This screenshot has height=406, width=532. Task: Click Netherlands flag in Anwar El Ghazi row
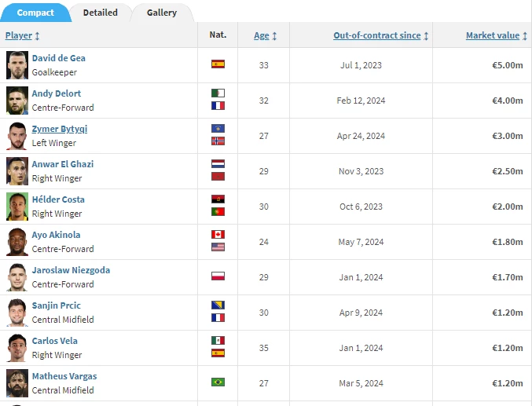coord(218,164)
